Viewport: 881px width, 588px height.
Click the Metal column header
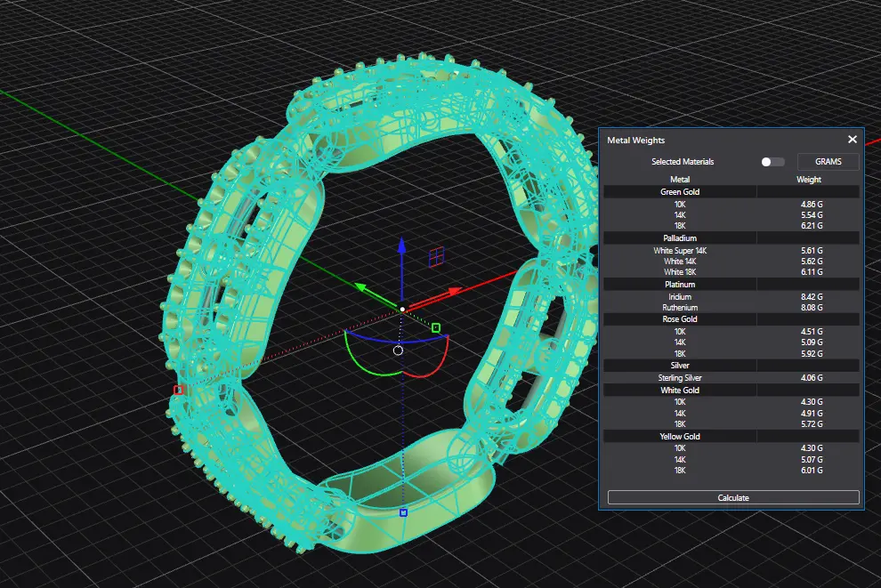tap(680, 180)
